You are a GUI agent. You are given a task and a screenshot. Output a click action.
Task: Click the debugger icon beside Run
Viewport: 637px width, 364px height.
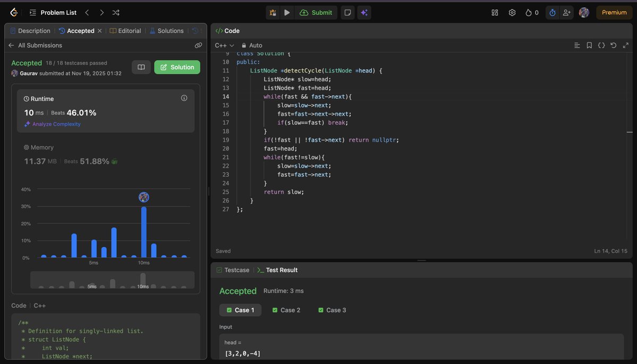point(272,12)
